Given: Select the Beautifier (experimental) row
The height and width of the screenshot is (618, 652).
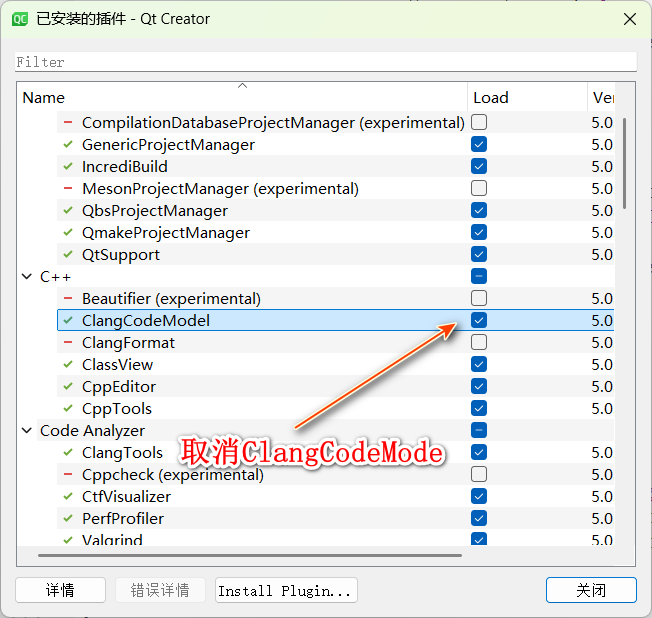Looking at the screenshot, I should click(x=336, y=299).
